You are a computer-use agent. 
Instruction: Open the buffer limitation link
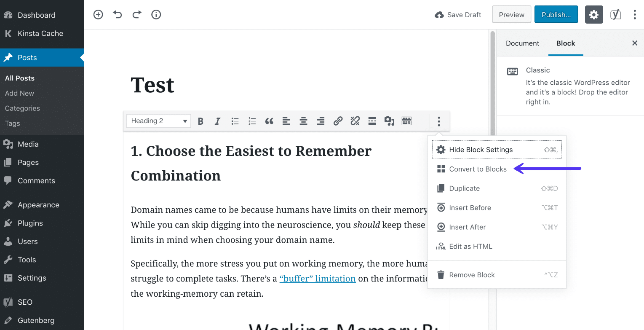318,278
